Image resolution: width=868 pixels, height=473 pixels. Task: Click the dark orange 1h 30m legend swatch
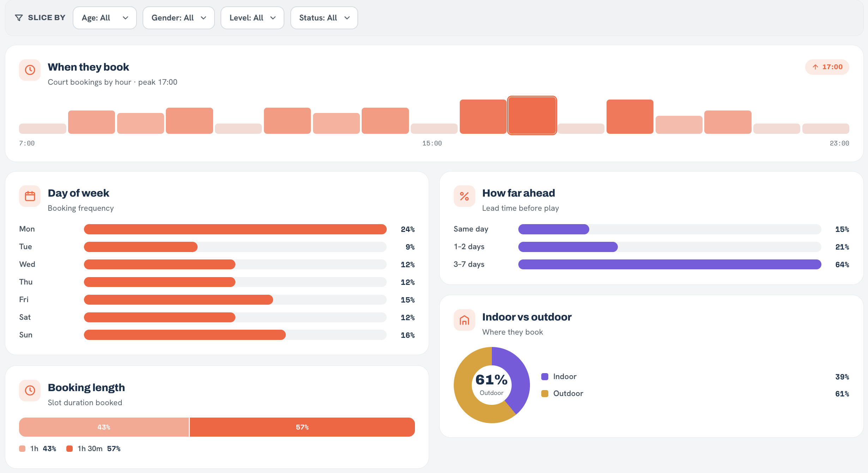[x=70, y=449]
